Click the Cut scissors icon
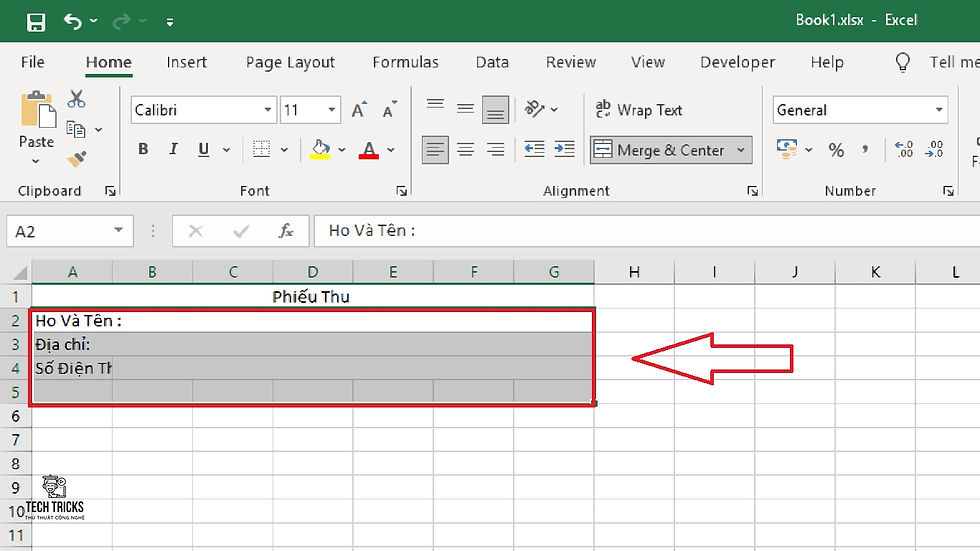This screenshot has width=980, height=551. 76,99
